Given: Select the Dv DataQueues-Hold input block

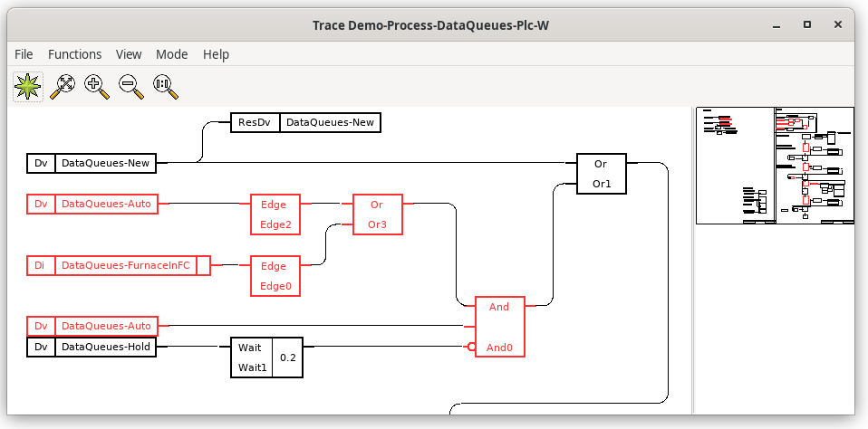Looking at the screenshot, I should (92, 347).
